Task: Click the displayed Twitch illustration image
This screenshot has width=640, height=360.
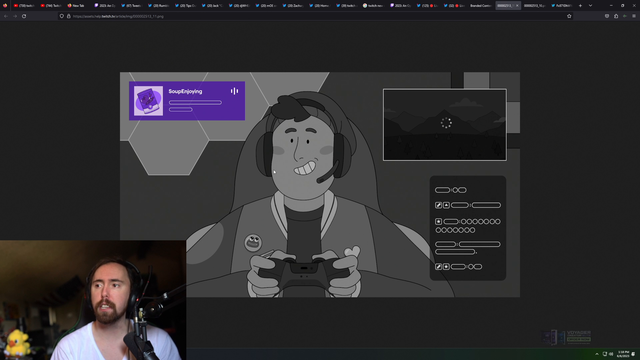Action: pos(320,184)
